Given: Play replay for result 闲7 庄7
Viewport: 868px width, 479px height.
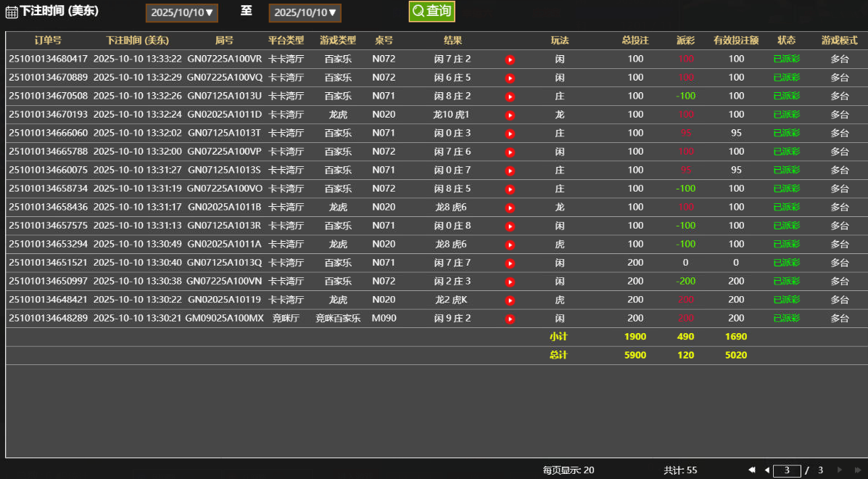Looking at the screenshot, I should pos(510,263).
